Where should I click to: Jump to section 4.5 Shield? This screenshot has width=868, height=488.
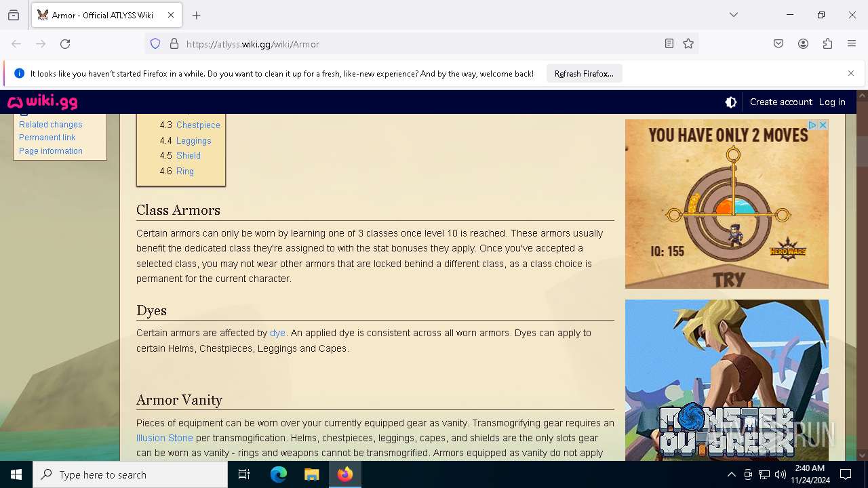click(189, 156)
